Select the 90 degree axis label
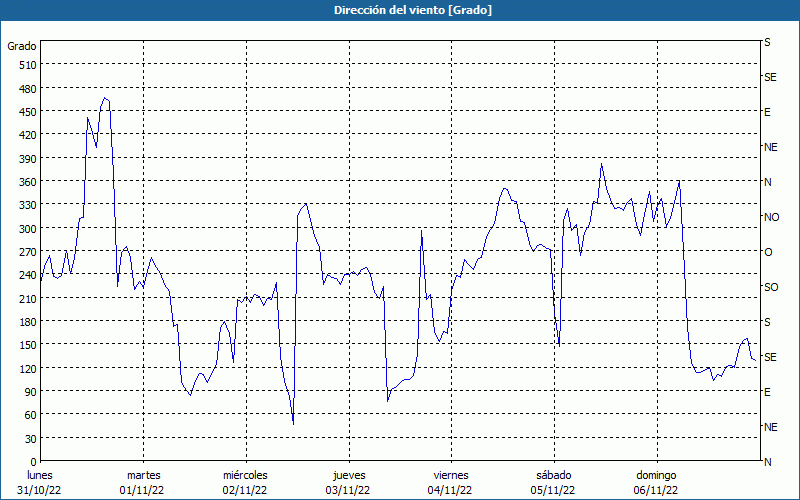Image resolution: width=800 pixels, height=500 pixels. 31,391
